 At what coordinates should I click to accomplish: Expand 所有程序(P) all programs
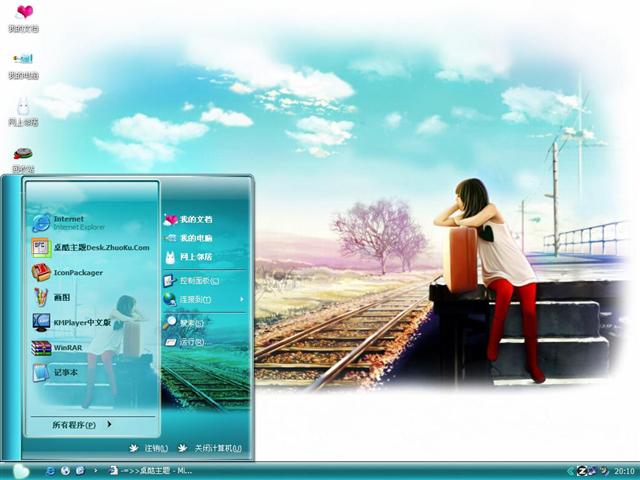pos(82,424)
